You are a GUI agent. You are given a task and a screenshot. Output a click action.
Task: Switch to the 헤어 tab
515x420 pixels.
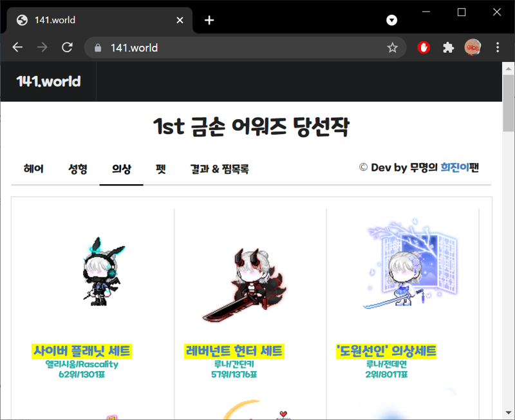click(33, 169)
